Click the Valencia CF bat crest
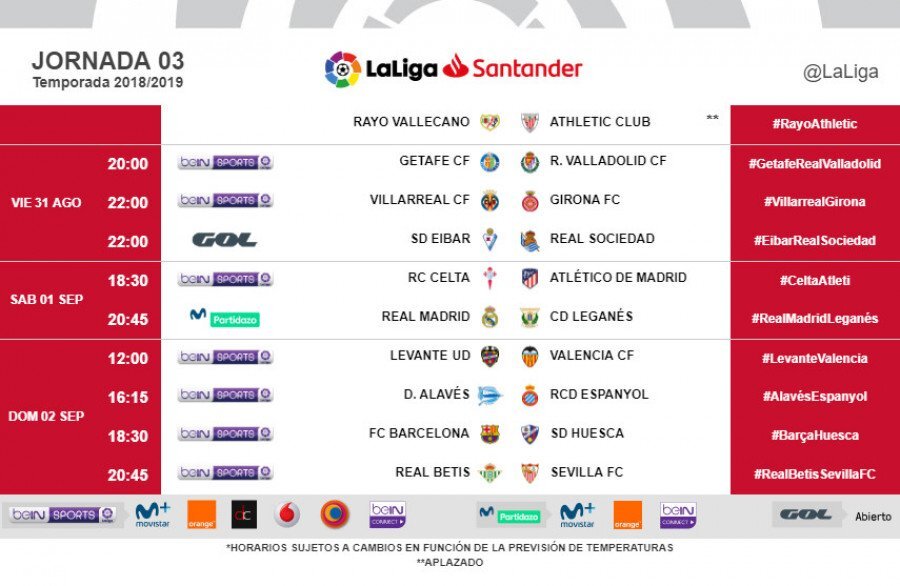Screen dimensions: 900x586 (530, 356)
